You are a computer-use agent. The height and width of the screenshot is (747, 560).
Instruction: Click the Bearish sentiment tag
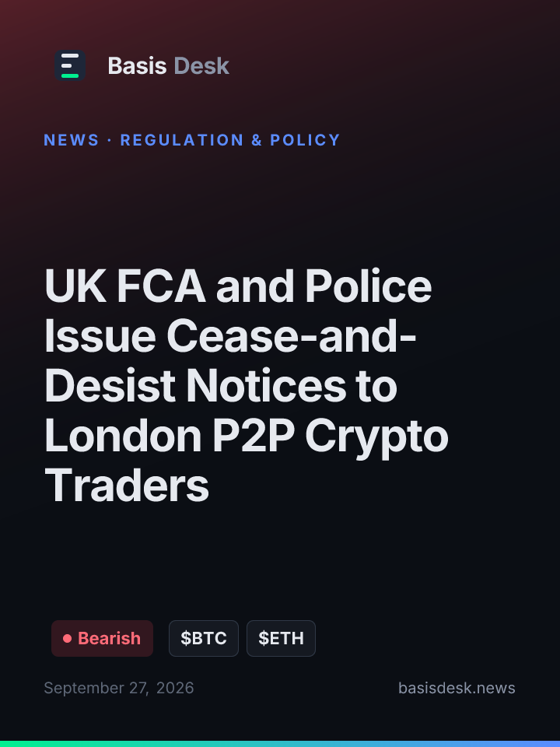click(x=103, y=638)
